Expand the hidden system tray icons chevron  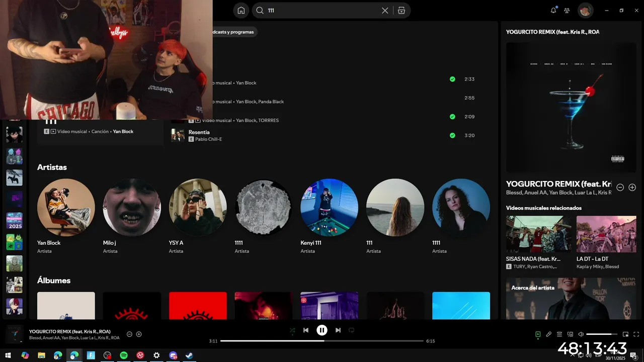[x=572, y=355]
